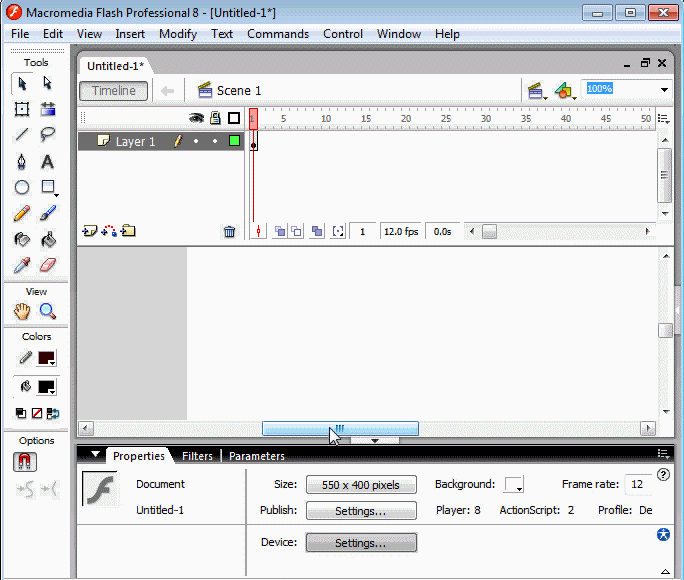Select the Zoom magnifier tool
Viewport: 684px width, 580px height.
[x=48, y=311]
